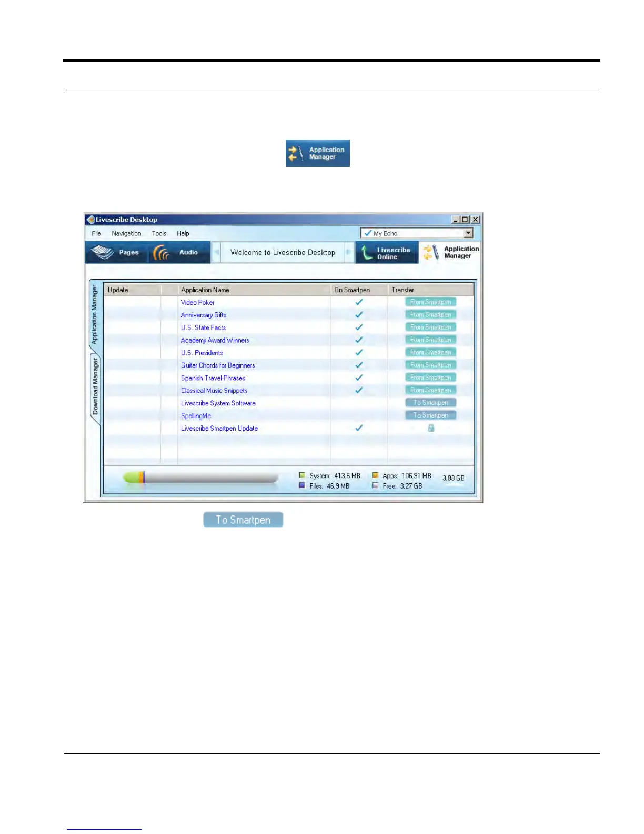This screenshot has height=834, width=644.
Task: Open the My Echo smartpen dropdown
Action: [x=417, y=233]
